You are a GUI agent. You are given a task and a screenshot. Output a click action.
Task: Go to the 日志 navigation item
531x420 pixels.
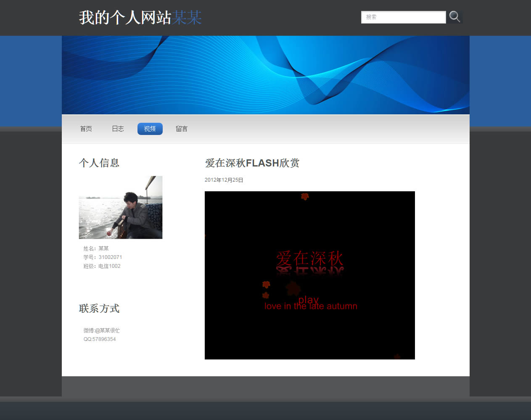(x=118, y=129)
